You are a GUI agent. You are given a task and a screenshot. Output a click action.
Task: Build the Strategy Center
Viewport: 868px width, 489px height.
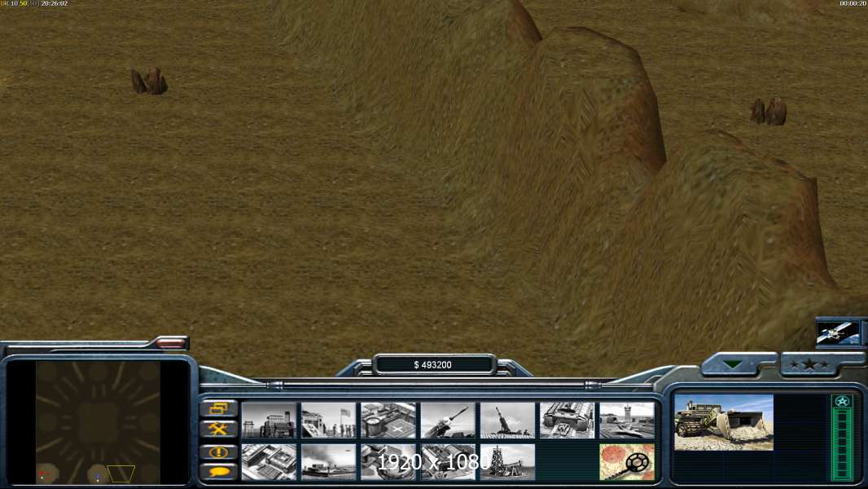click(269, 462)
